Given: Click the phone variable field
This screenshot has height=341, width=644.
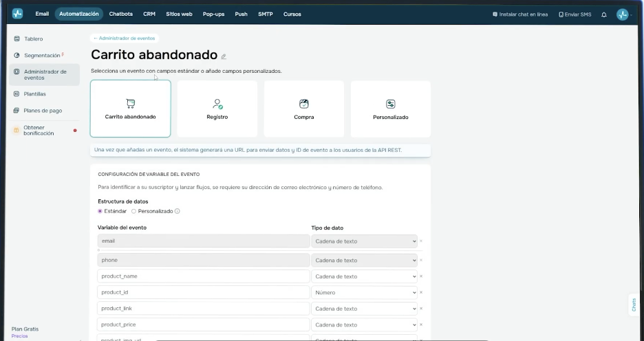Looking at the screenshot, I should (x=203, y=260).
